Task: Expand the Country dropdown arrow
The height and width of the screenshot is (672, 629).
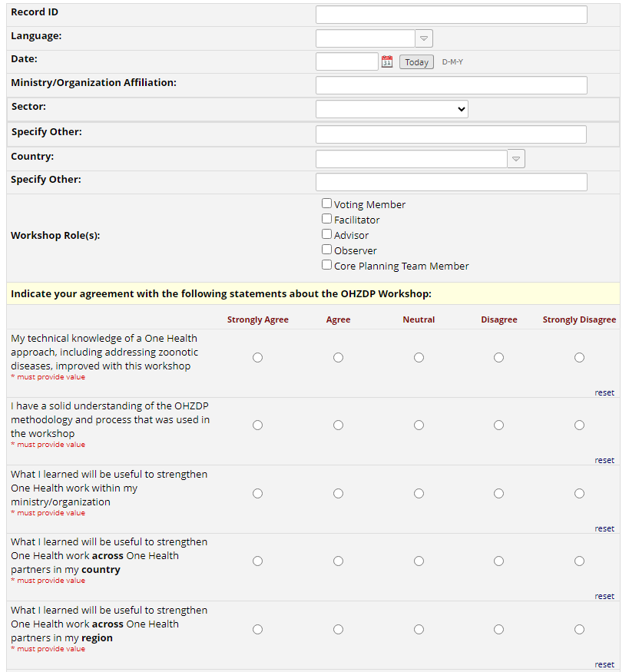Action: pyautogui.click(x=516, y=159)
